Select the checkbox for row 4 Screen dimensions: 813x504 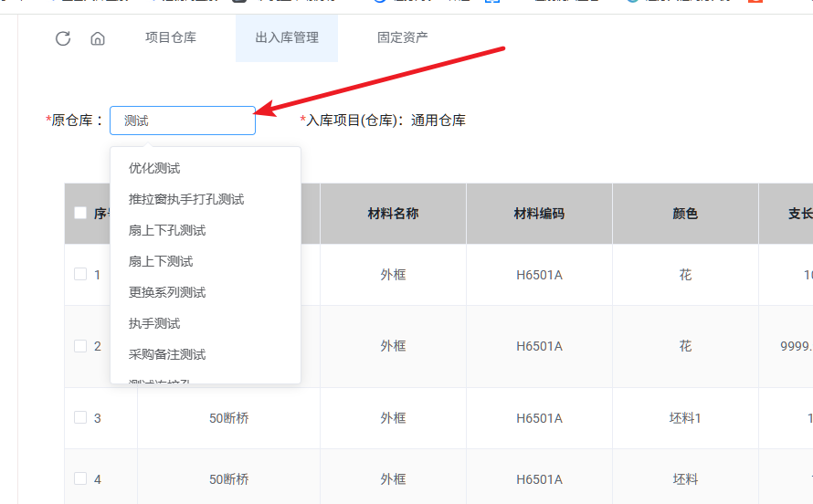pos(80,478)
